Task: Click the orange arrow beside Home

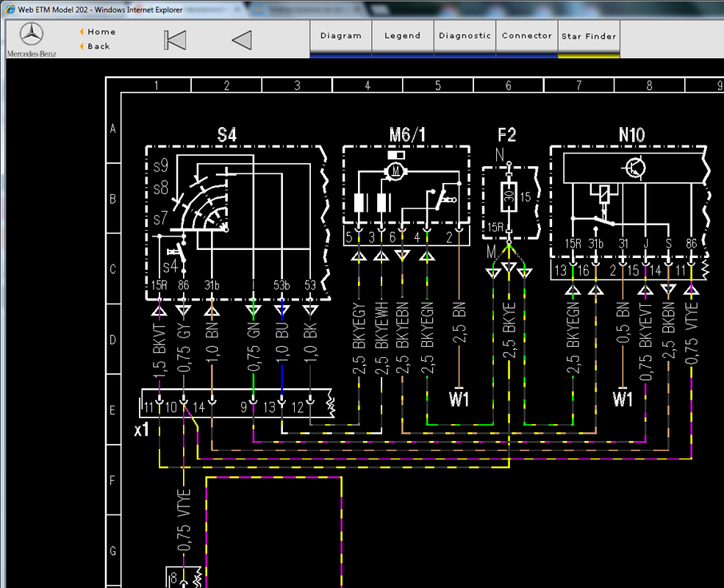Action: pyautogui.click(x=82, y=32)
